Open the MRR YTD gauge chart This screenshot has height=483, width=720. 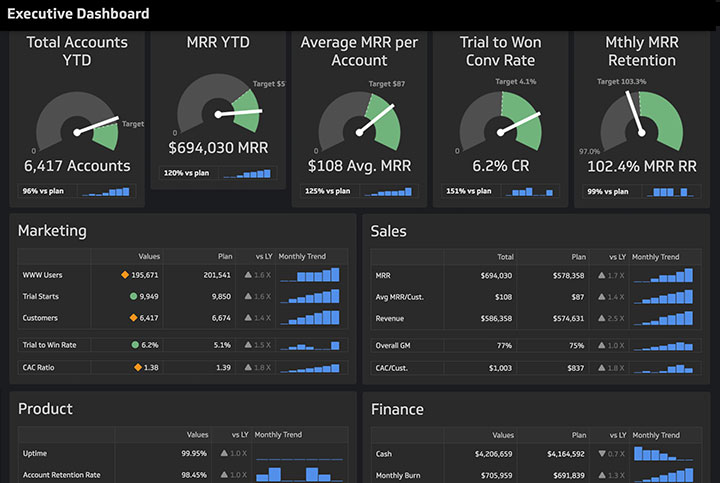219,104
